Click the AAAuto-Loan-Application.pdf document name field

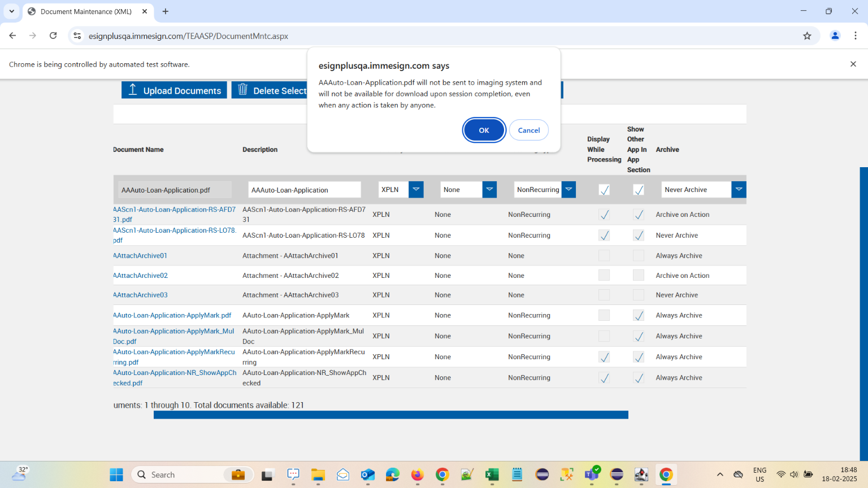point(175,190)
